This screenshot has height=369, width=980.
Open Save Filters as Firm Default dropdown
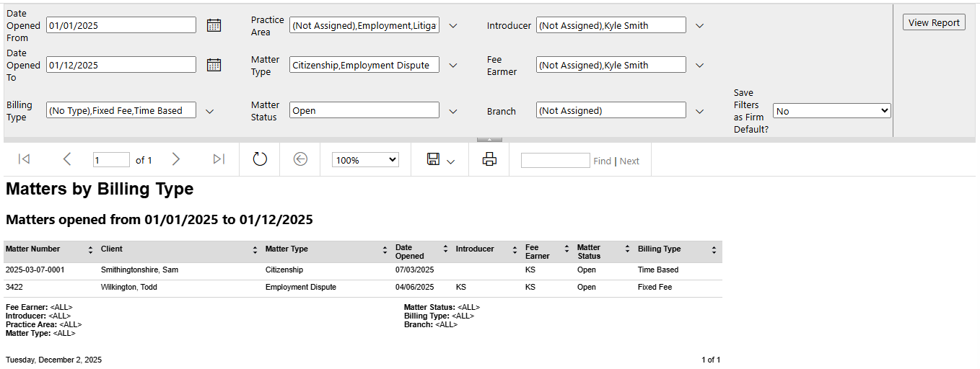tap(831, 111)
